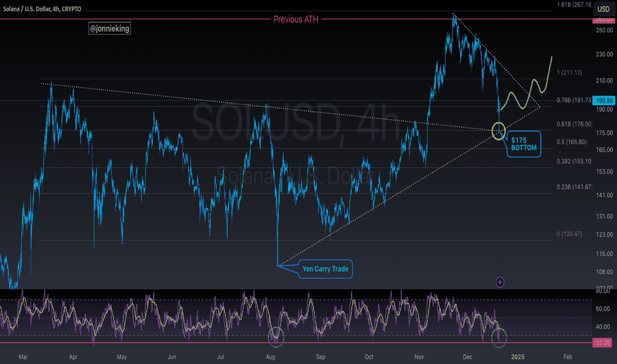
Task: Select the green projected price path line
Action: (x=526, y=83)
